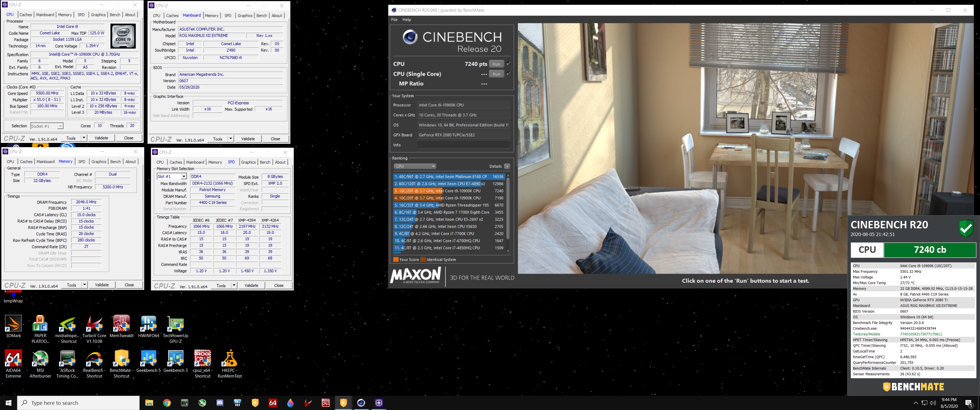Launch TurboV Core V1.10.08 from the desktop
Image resolution: width=980 pixels, height=410 pixels.
coord(94,329)
